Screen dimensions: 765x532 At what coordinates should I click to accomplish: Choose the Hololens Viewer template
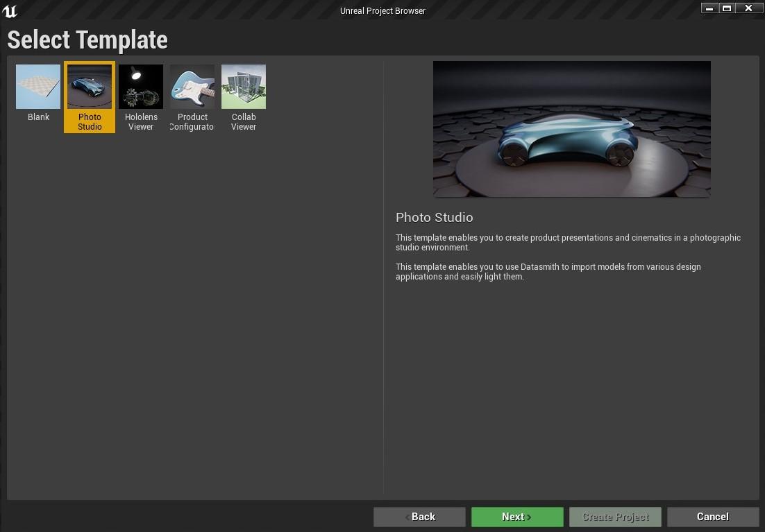(141, 97)
